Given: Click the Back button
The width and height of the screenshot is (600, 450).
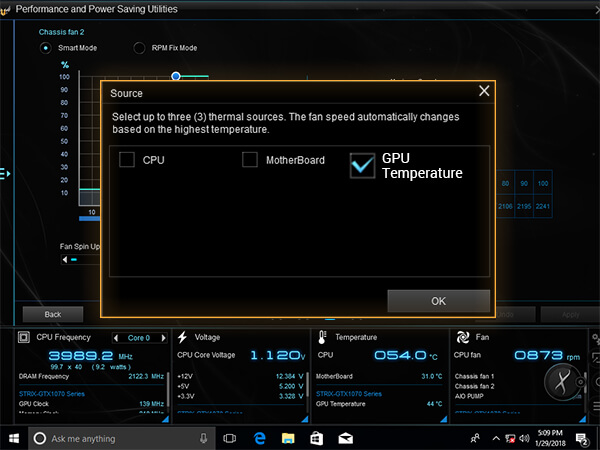Looking at the screenshot, I should click(54, 314).
